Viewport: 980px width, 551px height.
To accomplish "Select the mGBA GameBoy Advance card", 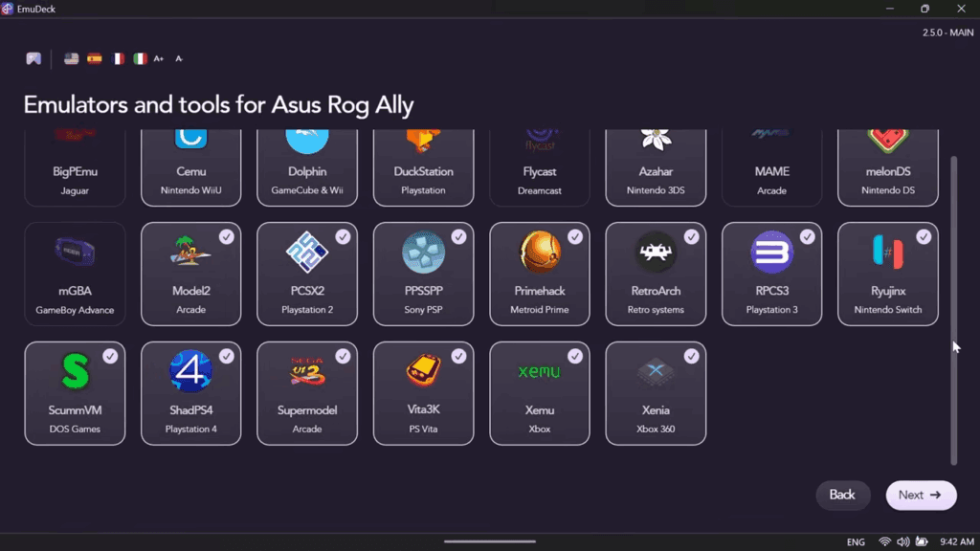I will tap(75, 274).
